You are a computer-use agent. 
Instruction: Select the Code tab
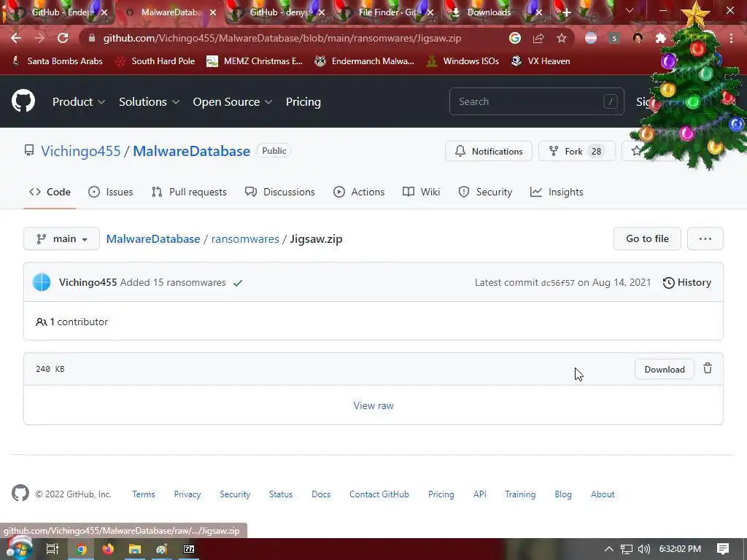coord(50,192)
